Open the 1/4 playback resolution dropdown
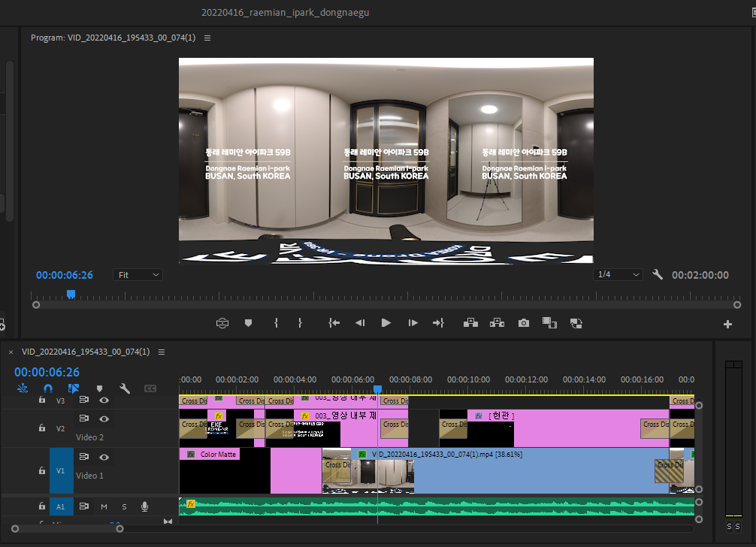The width and height of the screenshot is (756, 547). point(618,274)
